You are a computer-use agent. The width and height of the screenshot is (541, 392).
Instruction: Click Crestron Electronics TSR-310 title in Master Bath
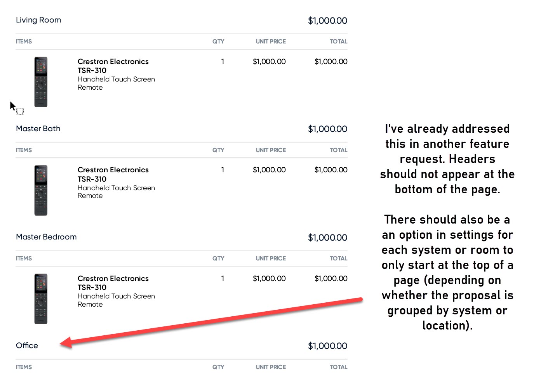pos(113,174)
